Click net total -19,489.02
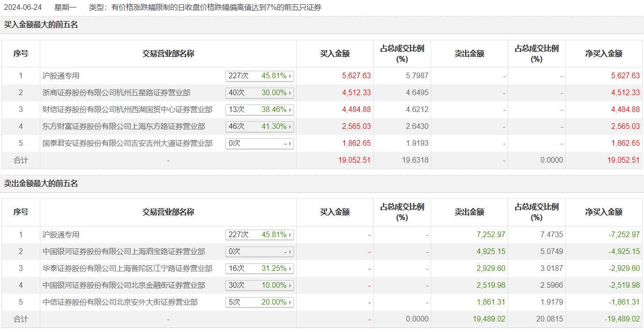Image resolution: width=644 pixels, height=329 pixels. point(622,319)
